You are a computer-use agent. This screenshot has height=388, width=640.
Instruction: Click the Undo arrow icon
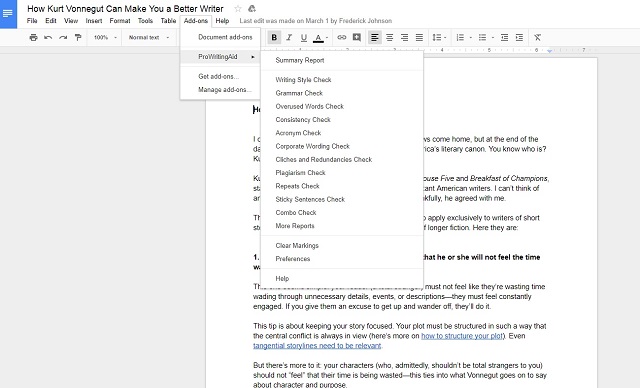(48, 38)
